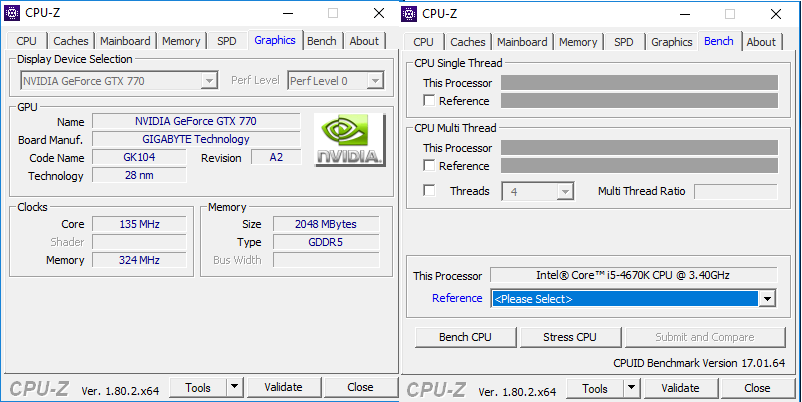Click CPU-Z app icon in right window title bar
This screenshot has height=402, width=802.
click(x=409, y=14)
